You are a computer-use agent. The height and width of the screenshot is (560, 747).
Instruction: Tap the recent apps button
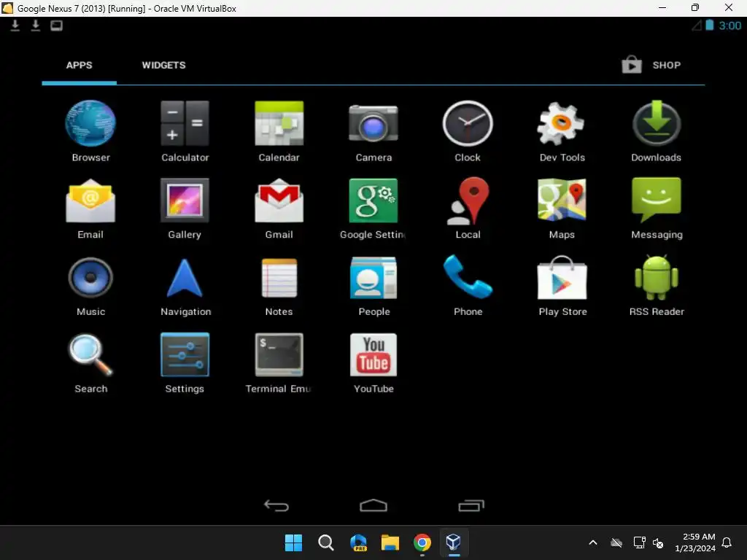pyautogui.click(x=471, y=506)
